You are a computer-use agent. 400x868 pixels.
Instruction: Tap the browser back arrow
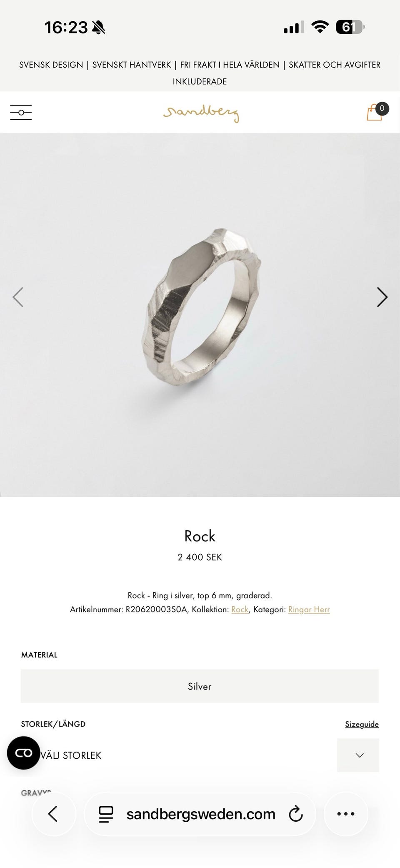point(53,814)
